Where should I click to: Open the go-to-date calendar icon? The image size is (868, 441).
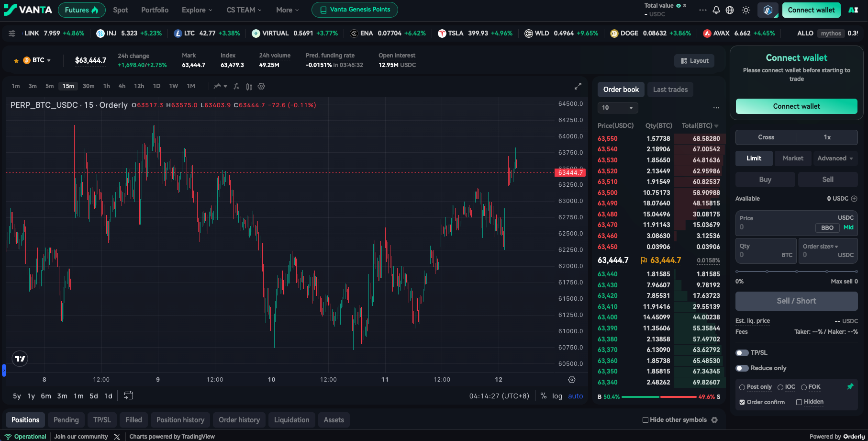coord(128,396)
